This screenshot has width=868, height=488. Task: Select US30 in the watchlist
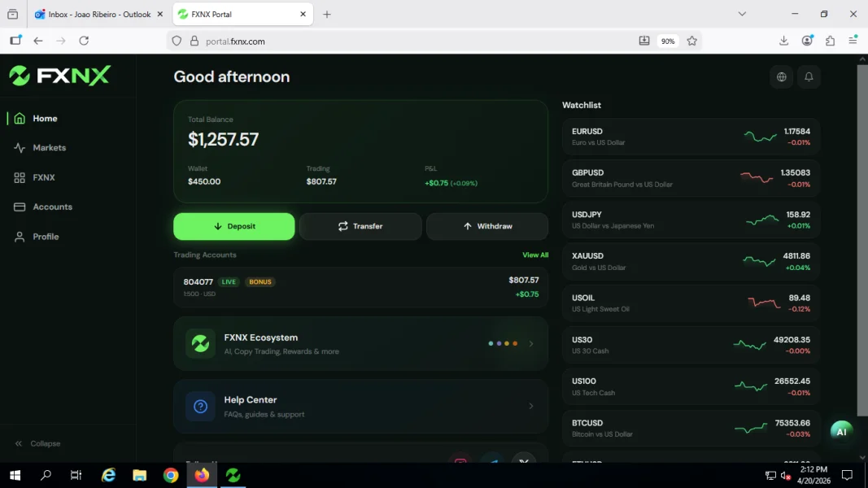pyautogui.click(x=691, y=345)
